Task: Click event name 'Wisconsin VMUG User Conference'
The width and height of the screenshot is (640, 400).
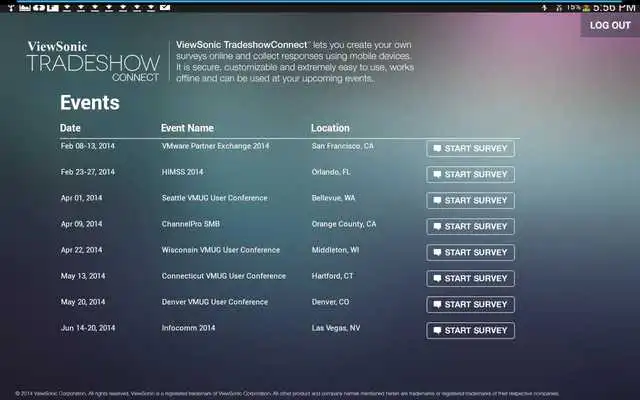Action: (221, 250)
